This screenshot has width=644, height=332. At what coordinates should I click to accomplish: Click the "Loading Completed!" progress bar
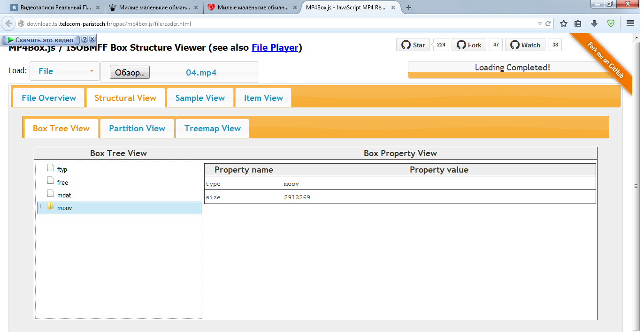click(513, 70)
